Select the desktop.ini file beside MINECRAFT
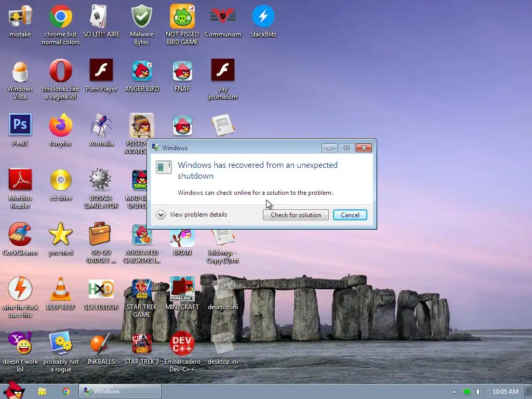Viewport: 532px width, 399px height. click(222, 295)
